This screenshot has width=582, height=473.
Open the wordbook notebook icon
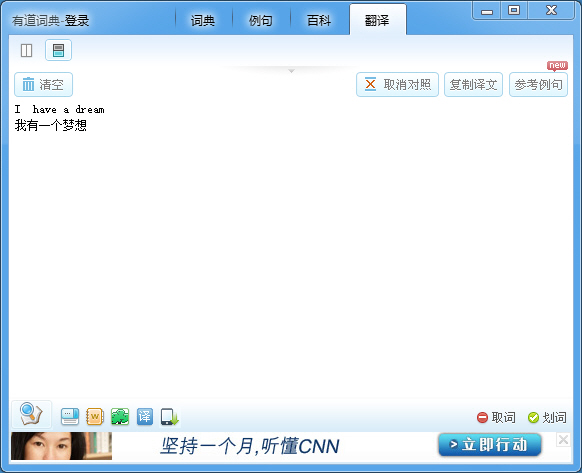[x=95, y=417]
